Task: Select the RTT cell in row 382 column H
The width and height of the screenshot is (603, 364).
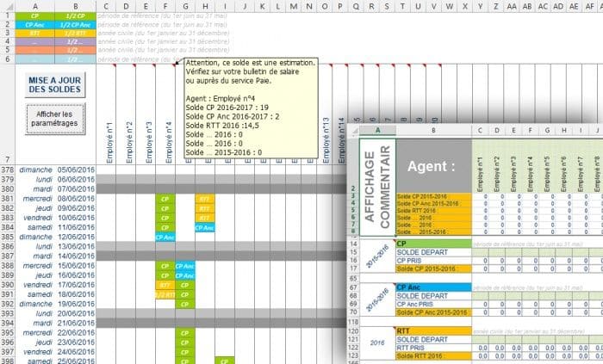Action: (205, 208)
